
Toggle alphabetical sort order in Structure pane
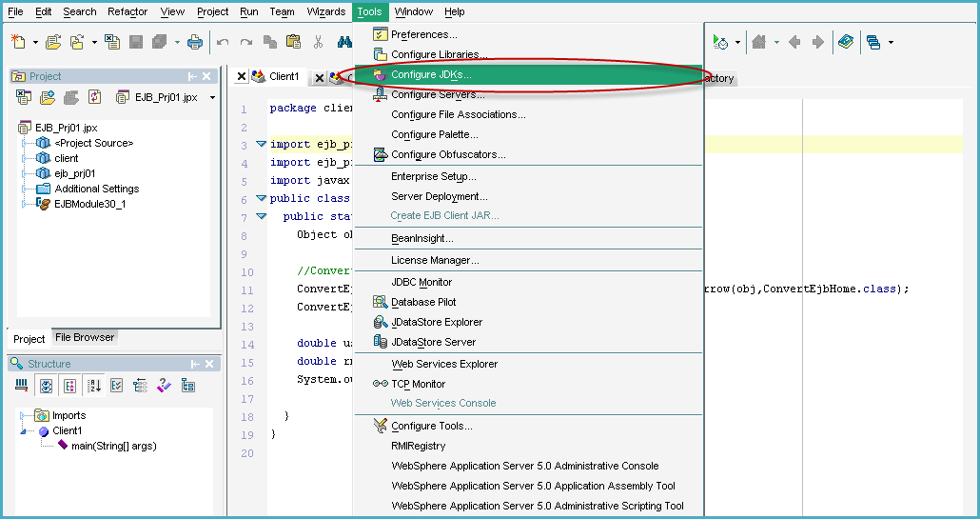pyautogui.click(x=94, y=386)
